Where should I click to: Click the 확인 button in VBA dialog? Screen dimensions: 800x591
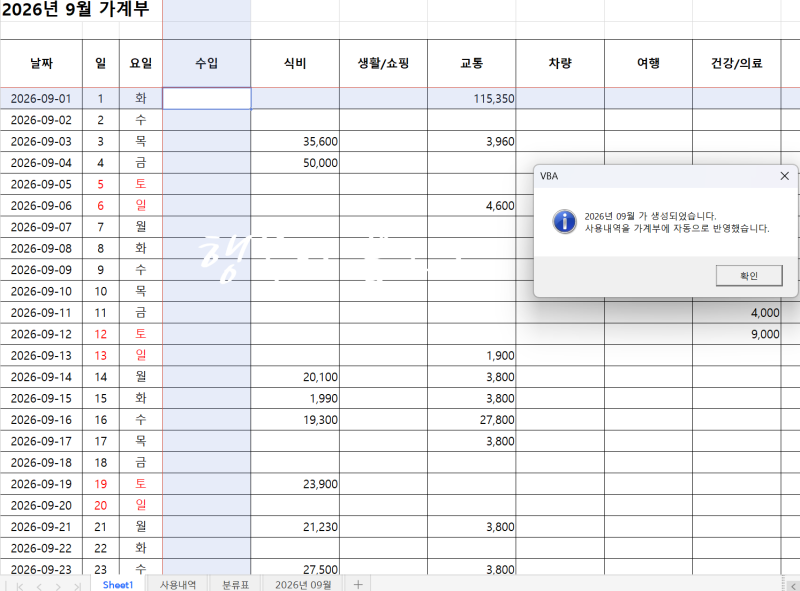748,276
